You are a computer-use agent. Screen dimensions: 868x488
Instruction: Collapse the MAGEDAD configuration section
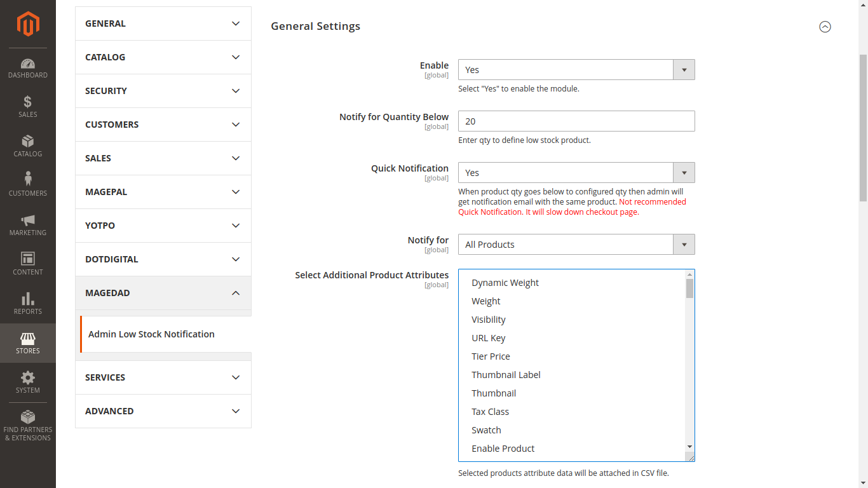(x=163, y=293)
